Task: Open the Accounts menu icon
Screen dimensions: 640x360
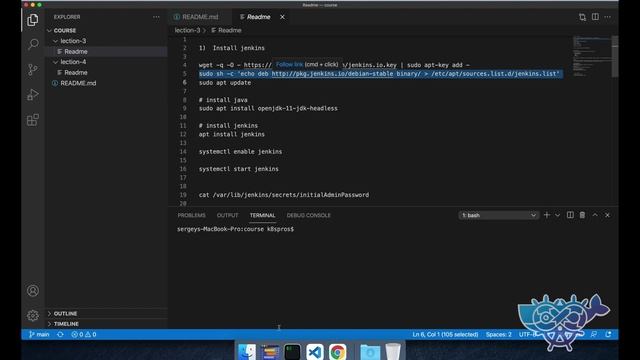Action: pos(33,291)
